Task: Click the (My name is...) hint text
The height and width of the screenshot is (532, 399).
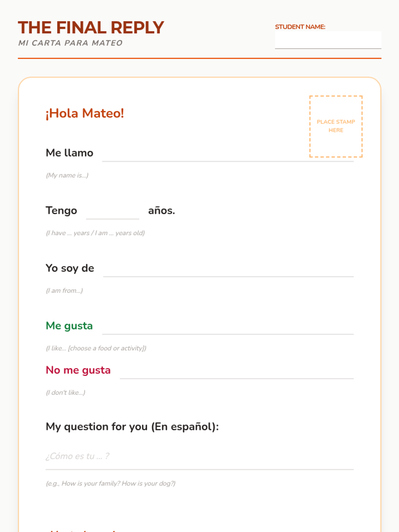Action: point(67,175)
